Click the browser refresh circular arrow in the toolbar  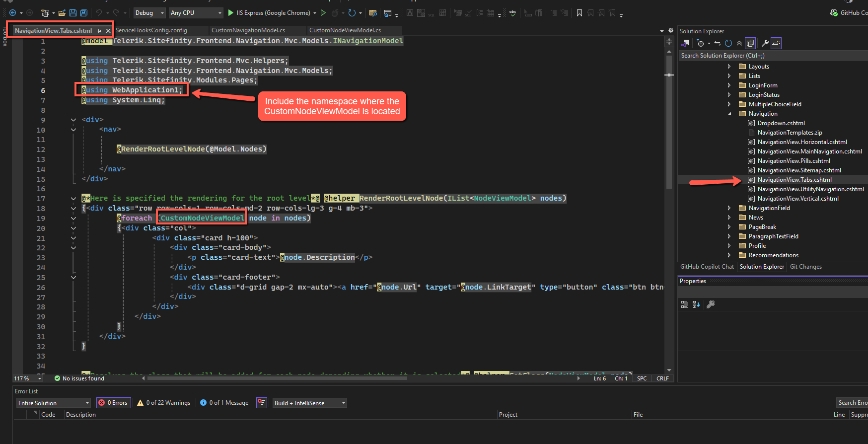click(x=352, y=13)
